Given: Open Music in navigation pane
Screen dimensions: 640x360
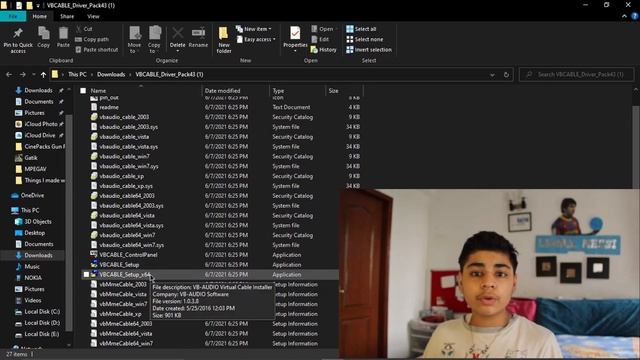Looking at the screenshot, I should pyautogui.click(x=32, y=267).
